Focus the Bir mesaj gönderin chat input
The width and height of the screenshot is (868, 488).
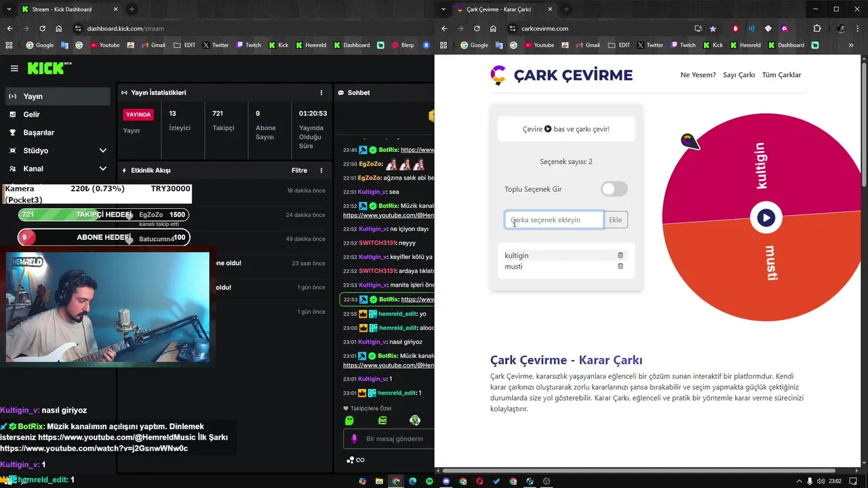pyautogui.click(x=395, y=439)
